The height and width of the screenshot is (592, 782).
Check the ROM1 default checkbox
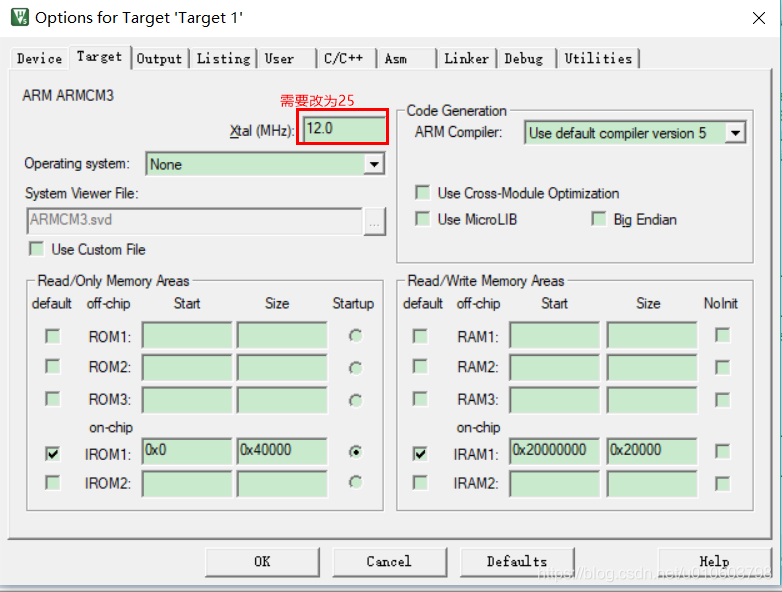52,336
